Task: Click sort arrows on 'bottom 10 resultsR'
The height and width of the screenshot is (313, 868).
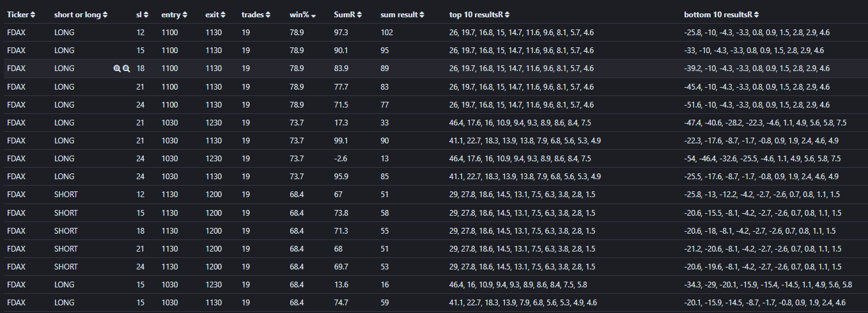Action: [x=756, y=15]
